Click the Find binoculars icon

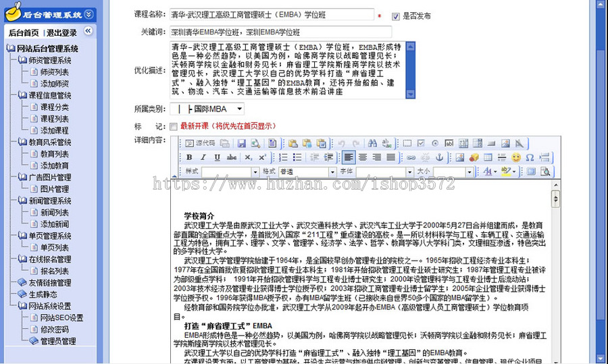coord(373,143)
